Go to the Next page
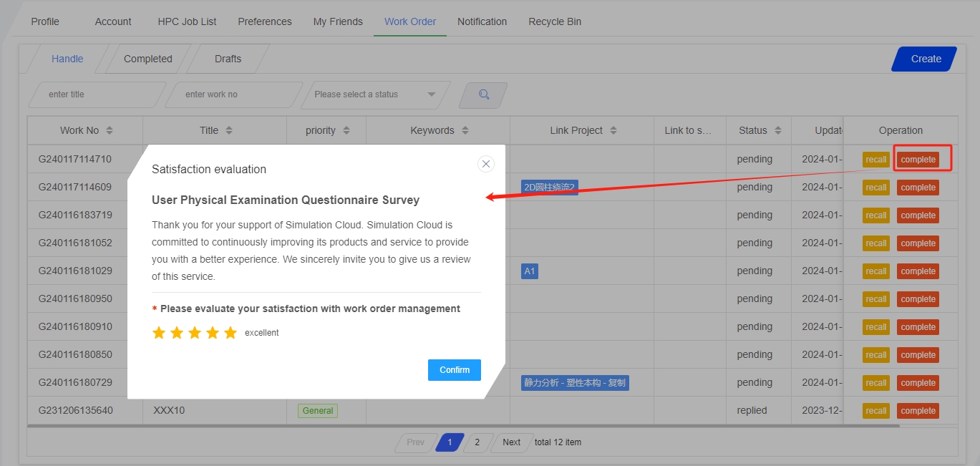This screenshot has height=466, width=980. tap(511, 442)
